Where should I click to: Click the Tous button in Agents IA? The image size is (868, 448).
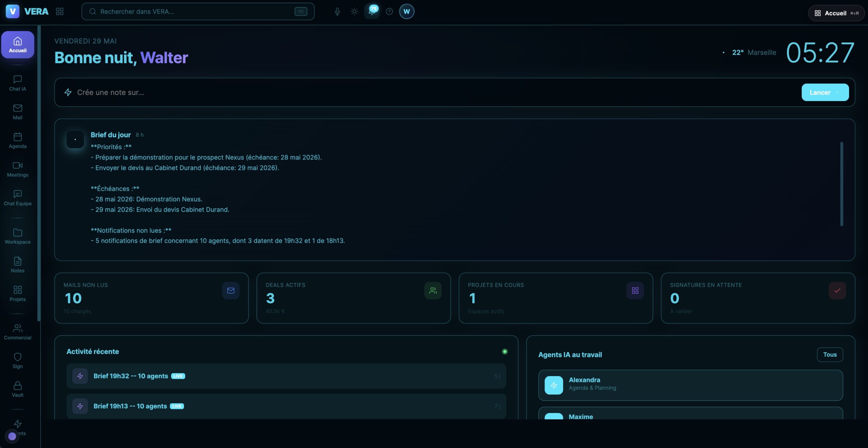830,355
